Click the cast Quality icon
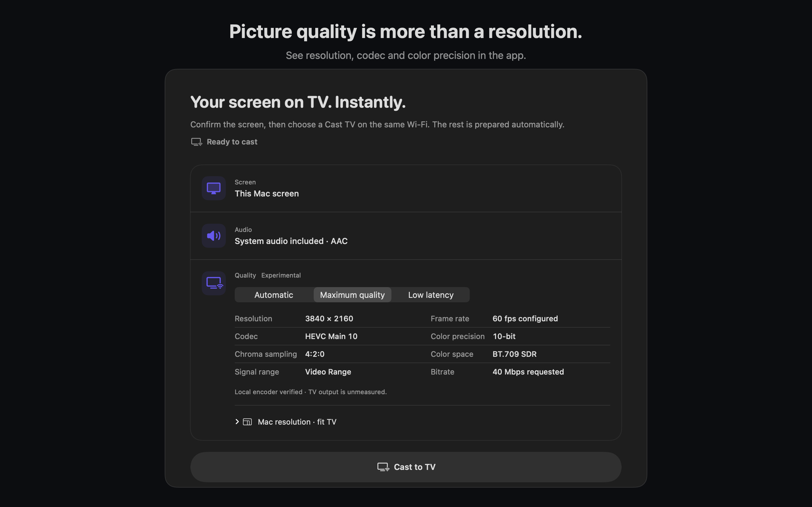This screenshot has height=507, width=812. [214, 283]
